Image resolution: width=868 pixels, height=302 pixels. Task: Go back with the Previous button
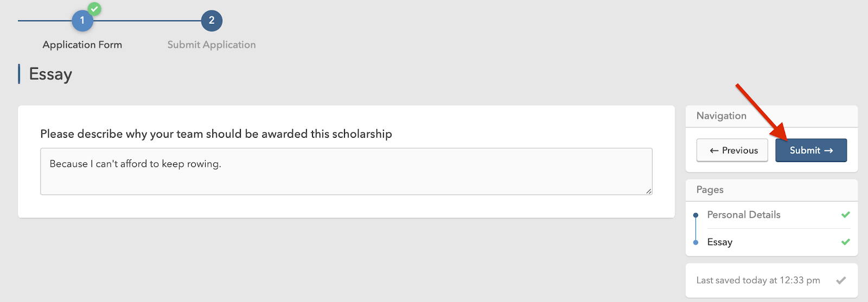click(732, 150)
